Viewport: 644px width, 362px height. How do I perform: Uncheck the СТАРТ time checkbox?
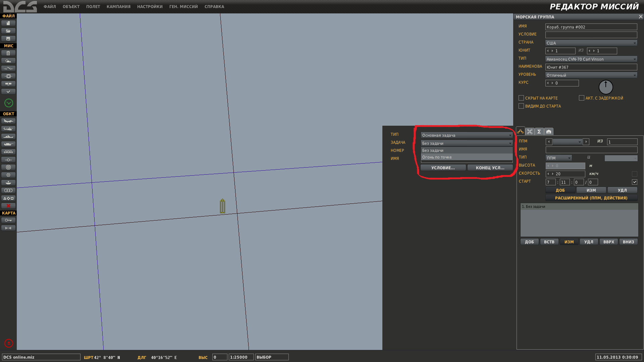[x=635, y=182]
